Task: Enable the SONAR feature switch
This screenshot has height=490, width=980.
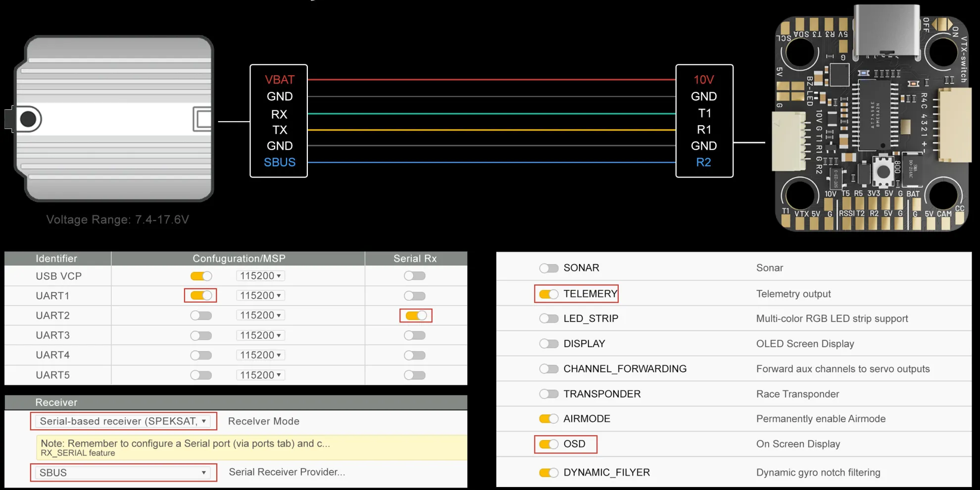Action: tap(548, 268)
